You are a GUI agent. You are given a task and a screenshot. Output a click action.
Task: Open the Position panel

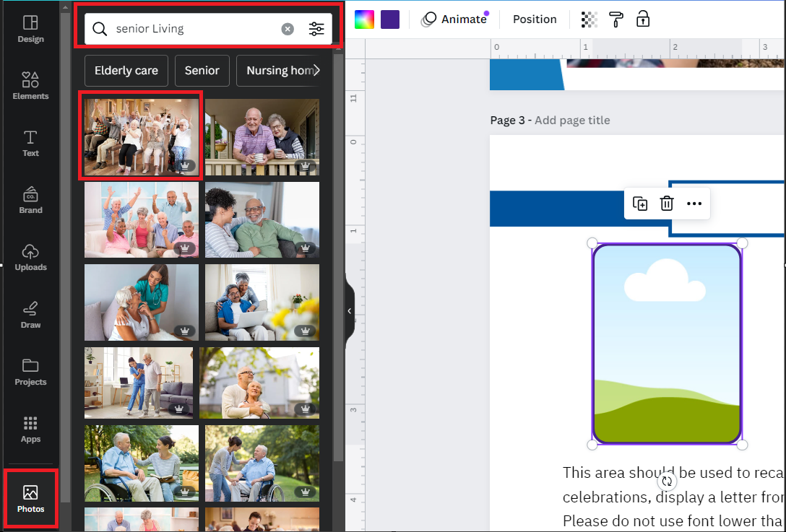(535, 19)
